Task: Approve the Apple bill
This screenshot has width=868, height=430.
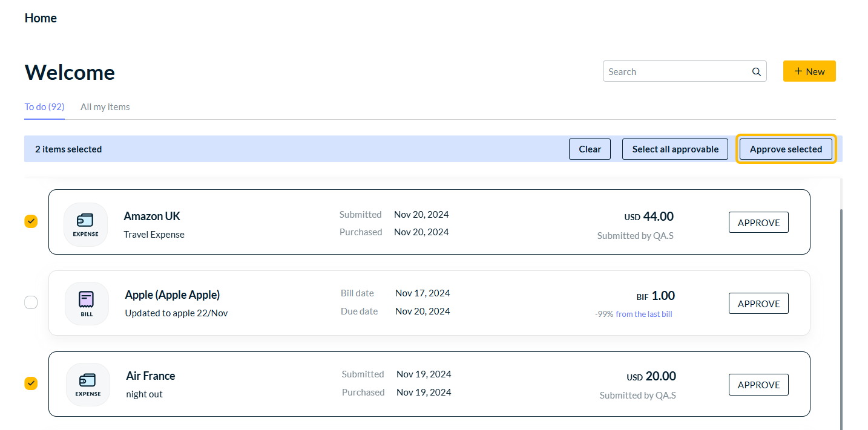Action: click(x=758, y=304)
